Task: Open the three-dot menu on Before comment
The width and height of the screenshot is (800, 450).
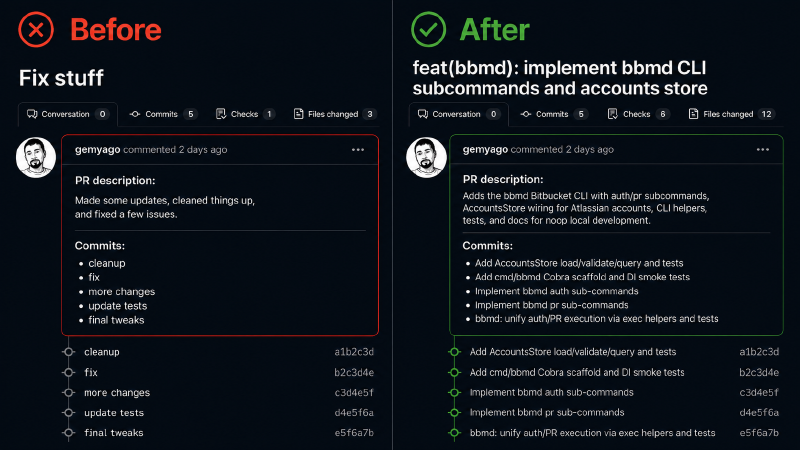Action: [x=358, y=149]
